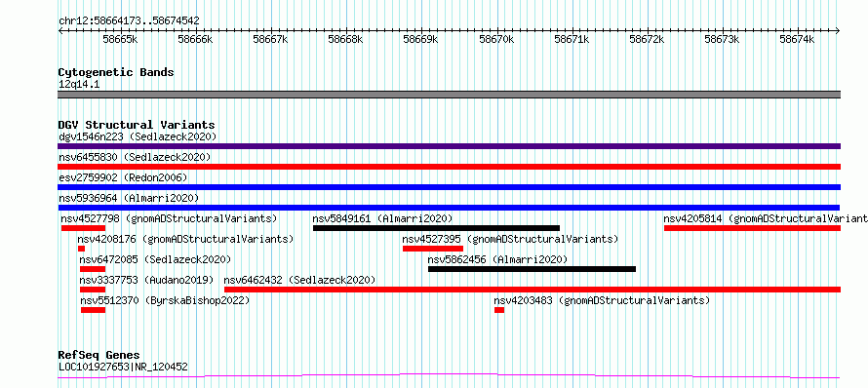Click the small nsv4203483 red marker

coord(499,310)
